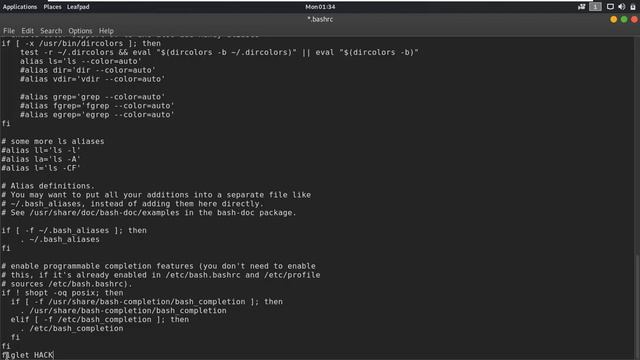
Task: Open the lock session tray icon
Action: click(633, 7)
